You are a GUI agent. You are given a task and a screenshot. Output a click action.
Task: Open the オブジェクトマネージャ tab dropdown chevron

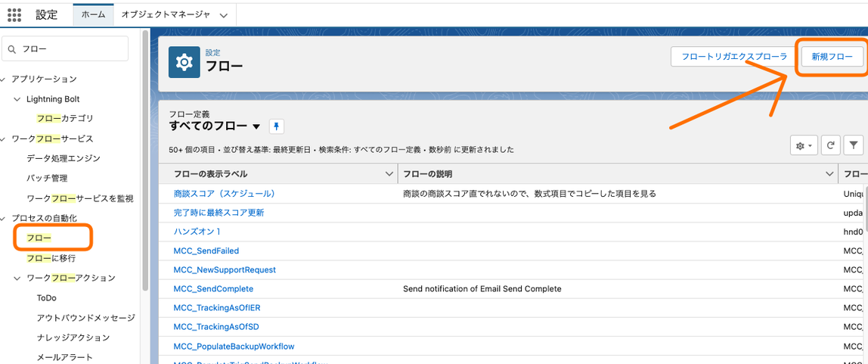pyautogui.click(x=224, y=15)
